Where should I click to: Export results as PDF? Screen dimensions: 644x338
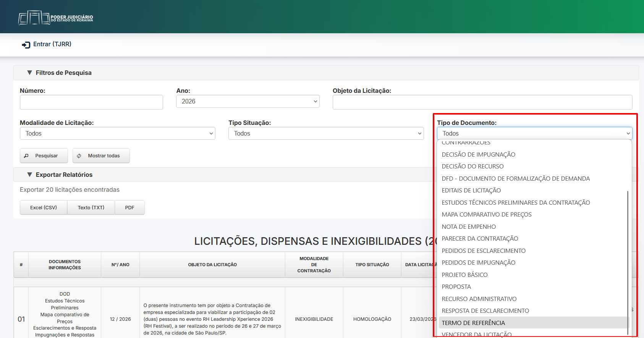(x=129, y=207)
